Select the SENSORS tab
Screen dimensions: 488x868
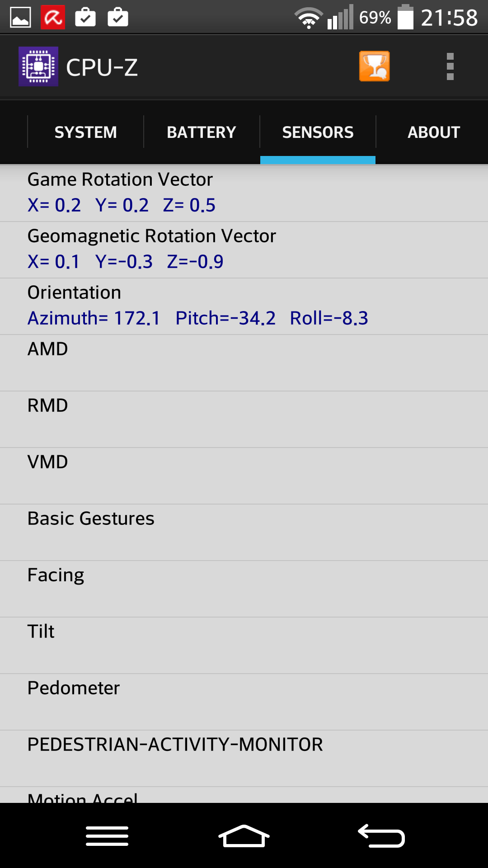click(x=318, y=132)
